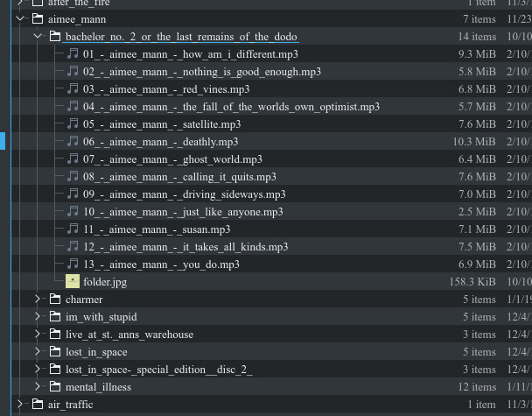This screenshot has height=416, width=532.
Task: Select file 10_-_aimee_mann_-_just_like_anyone.mp3
Action: [183, 212]
